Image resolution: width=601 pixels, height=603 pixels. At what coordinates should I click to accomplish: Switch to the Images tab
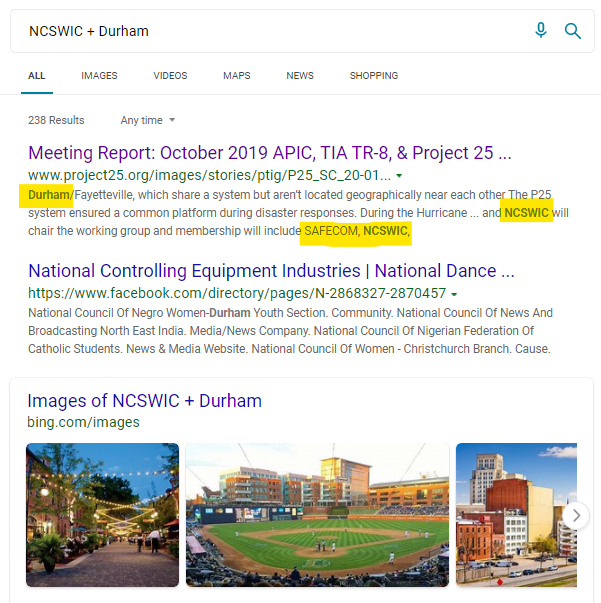click(x=99, y=76)
